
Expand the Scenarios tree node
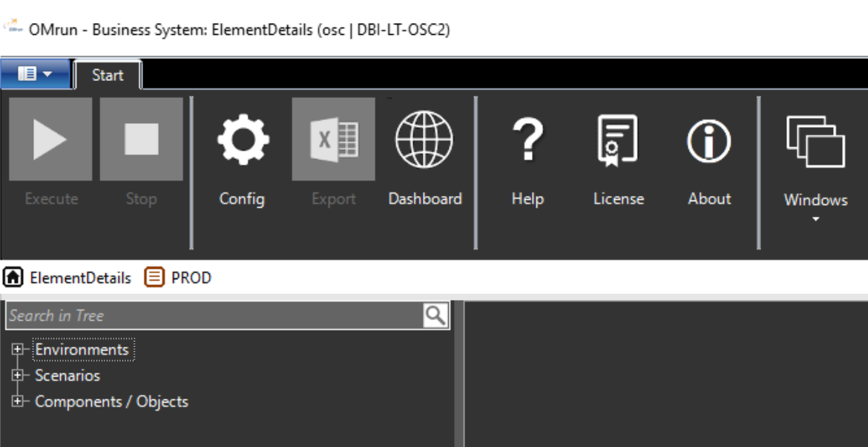pyautogui.click(x=17, y=376)
